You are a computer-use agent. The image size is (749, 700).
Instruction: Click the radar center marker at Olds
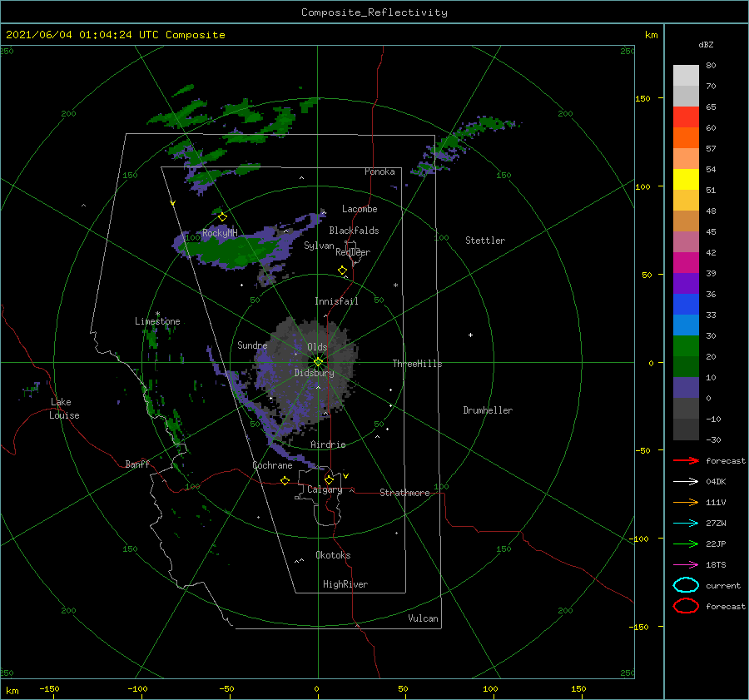318,362
